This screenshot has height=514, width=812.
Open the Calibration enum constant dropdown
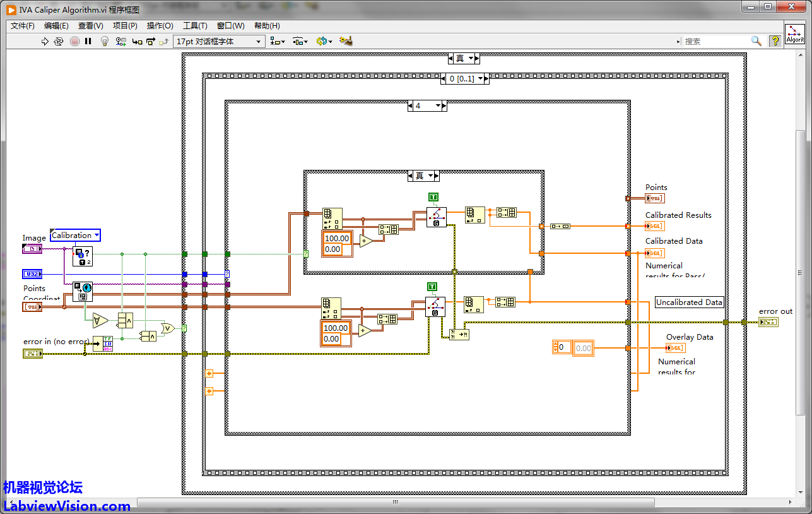pos(97,236)
